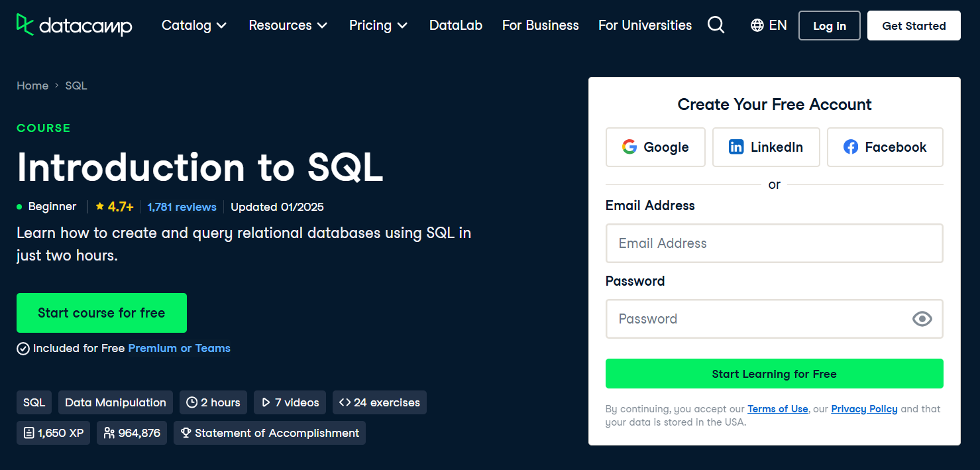980x470 pixels.
Task: Click the DataCamp logo
Action: tap(74, 25)
